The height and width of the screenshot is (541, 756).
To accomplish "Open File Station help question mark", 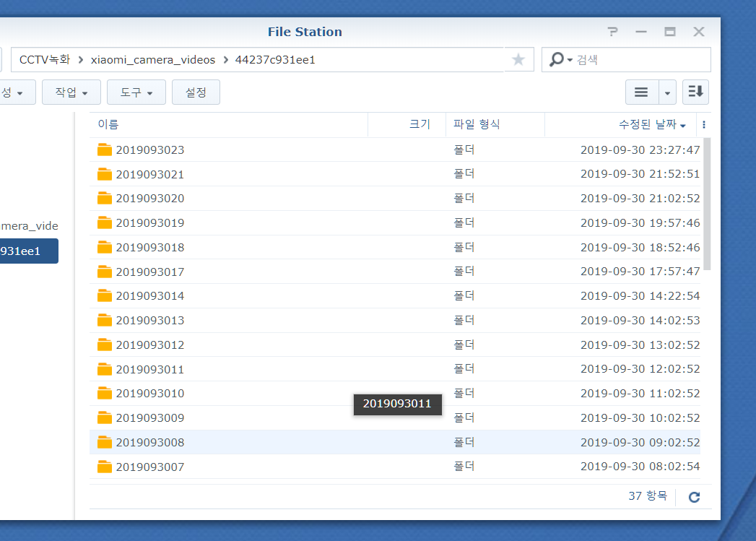I will pyautogui.click(x=612, y=32).
